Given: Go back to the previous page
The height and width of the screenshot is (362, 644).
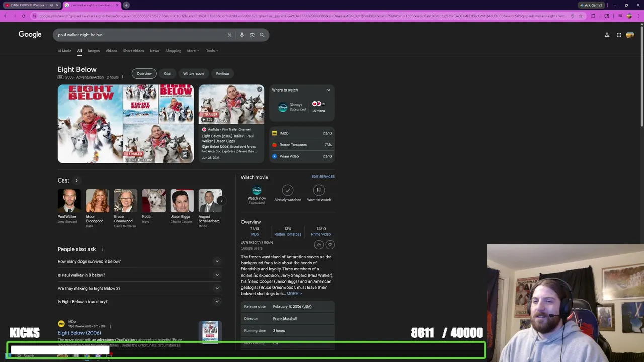Looking at the screenshot, I should tap(6, 16).
